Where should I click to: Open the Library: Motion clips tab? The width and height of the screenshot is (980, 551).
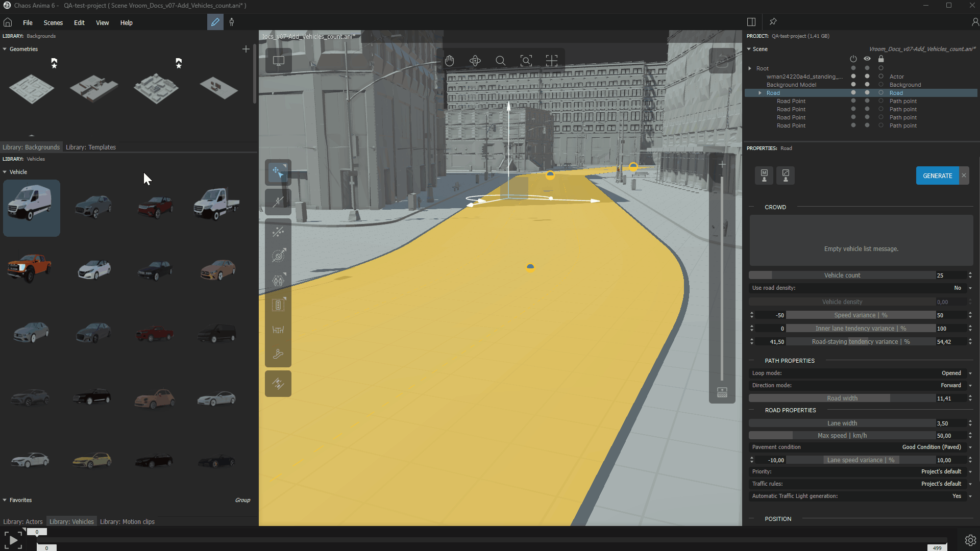(127, 521)
